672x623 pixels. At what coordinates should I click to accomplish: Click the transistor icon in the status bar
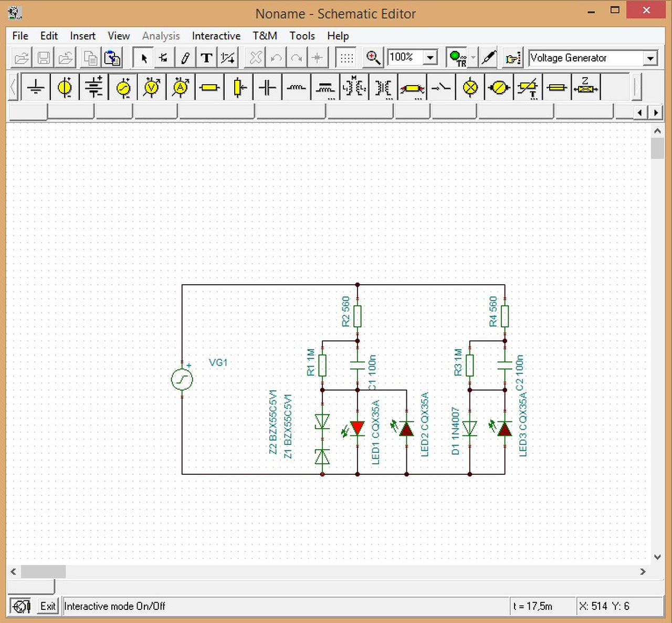(20, 607)
